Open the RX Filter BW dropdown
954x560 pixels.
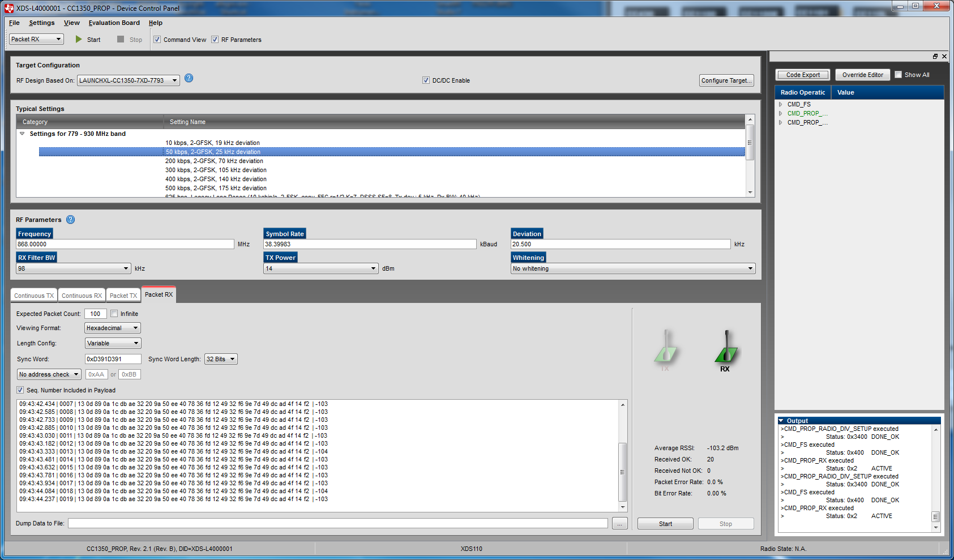126,268
